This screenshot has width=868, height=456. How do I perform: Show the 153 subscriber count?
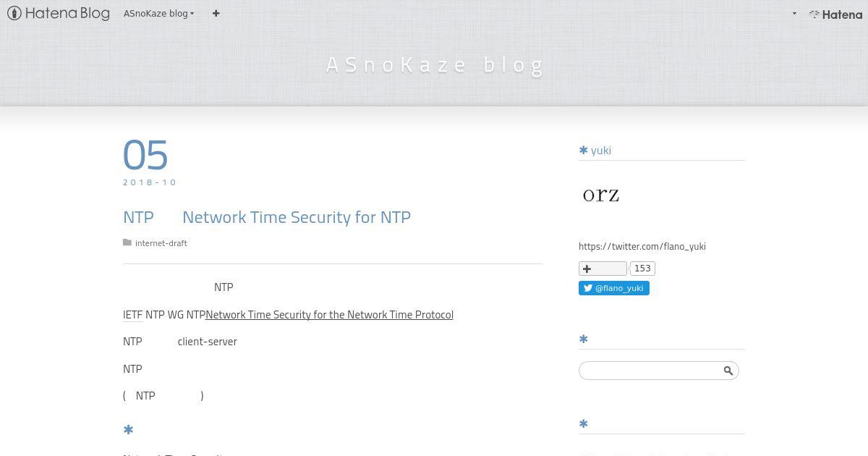click(642, 269)
